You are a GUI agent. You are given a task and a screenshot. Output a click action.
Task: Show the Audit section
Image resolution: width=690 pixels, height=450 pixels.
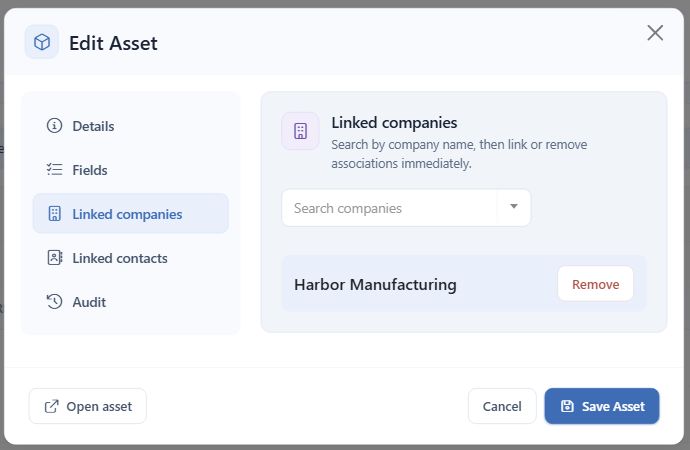[x=131, y=302]
